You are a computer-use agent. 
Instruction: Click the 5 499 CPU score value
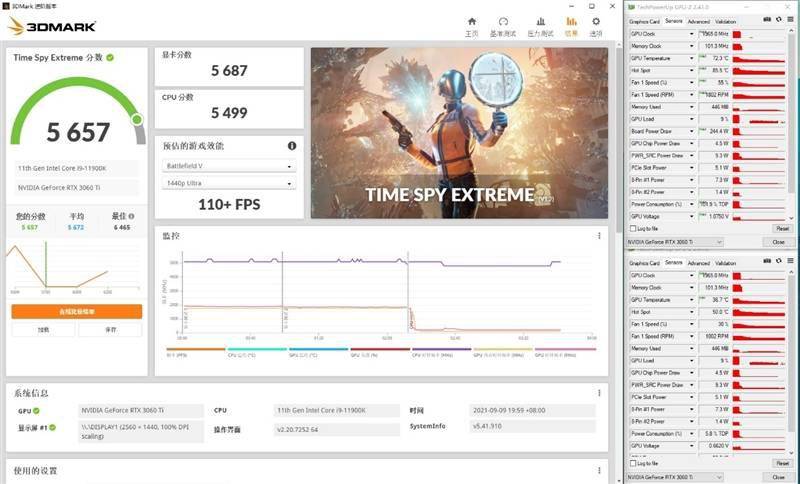click(x=229, y=113)
